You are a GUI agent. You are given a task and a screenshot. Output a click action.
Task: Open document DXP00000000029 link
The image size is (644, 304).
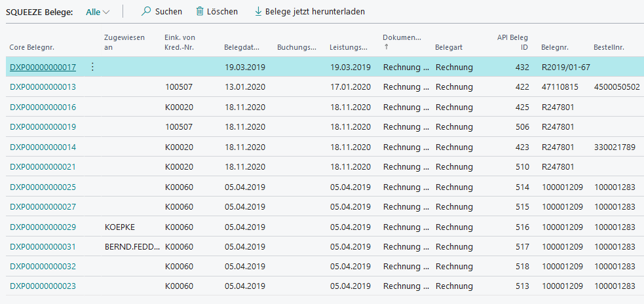43,227
